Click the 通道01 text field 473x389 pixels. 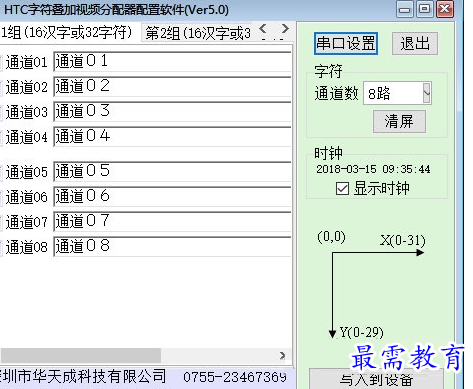coord(172,62)
